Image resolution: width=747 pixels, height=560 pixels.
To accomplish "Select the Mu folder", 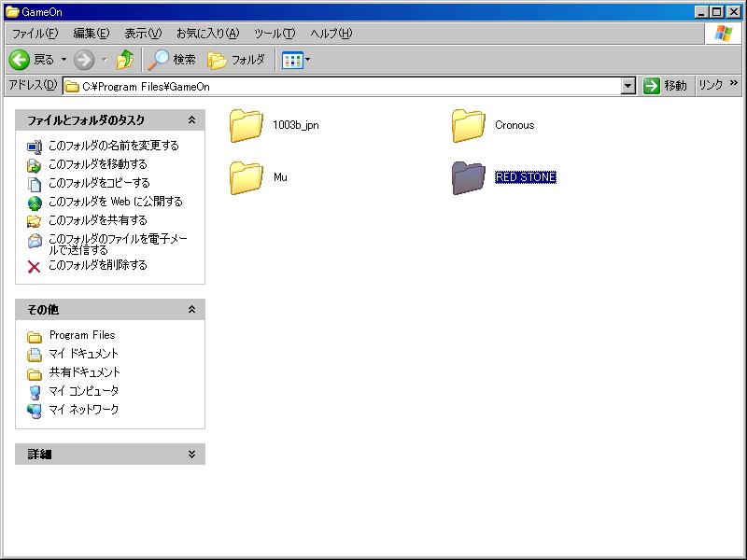I will 247,177.
